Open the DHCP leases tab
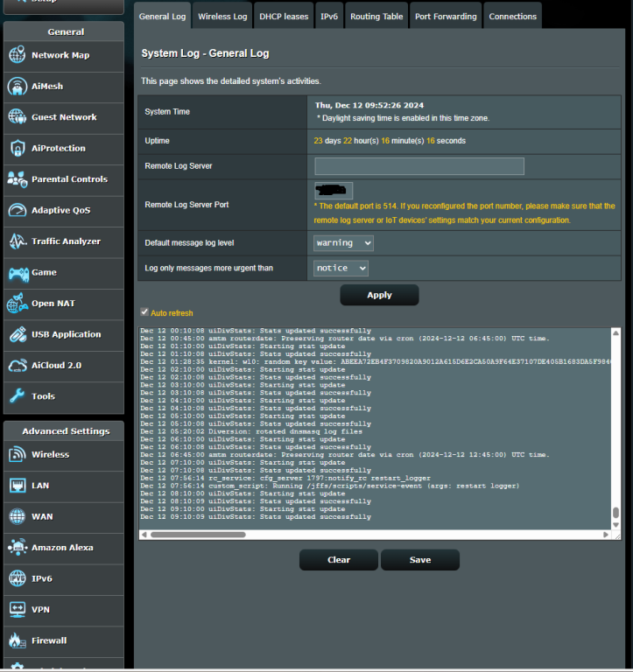The height and width of the screenshot is (672, 633). 284,17
